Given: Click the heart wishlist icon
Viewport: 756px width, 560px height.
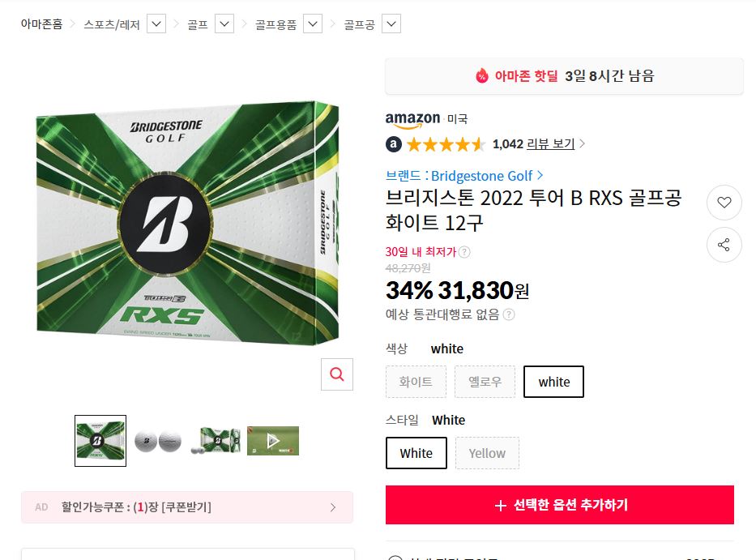Looking at the screenshot, I should click(x=724, y=203).
